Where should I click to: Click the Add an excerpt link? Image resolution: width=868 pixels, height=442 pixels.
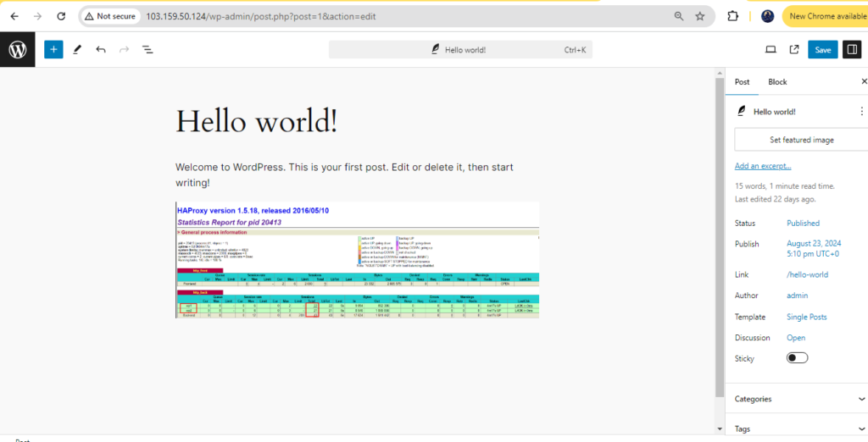point(762,166)
